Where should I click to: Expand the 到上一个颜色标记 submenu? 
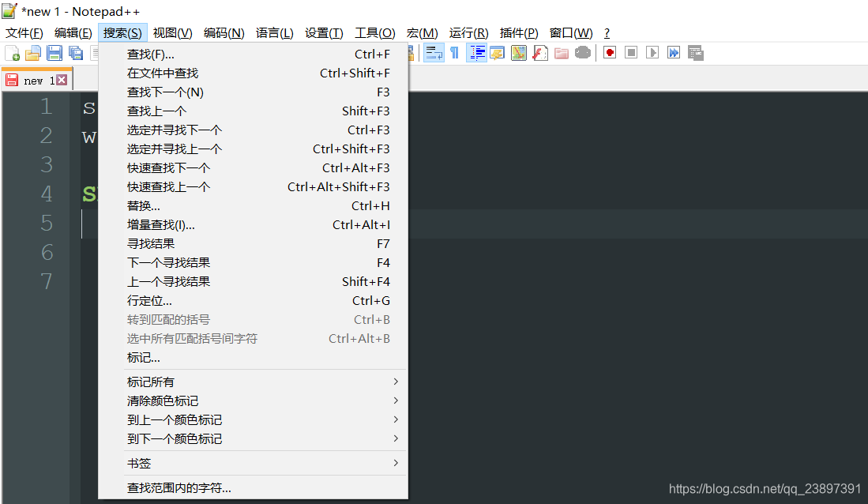pos(254,419)
